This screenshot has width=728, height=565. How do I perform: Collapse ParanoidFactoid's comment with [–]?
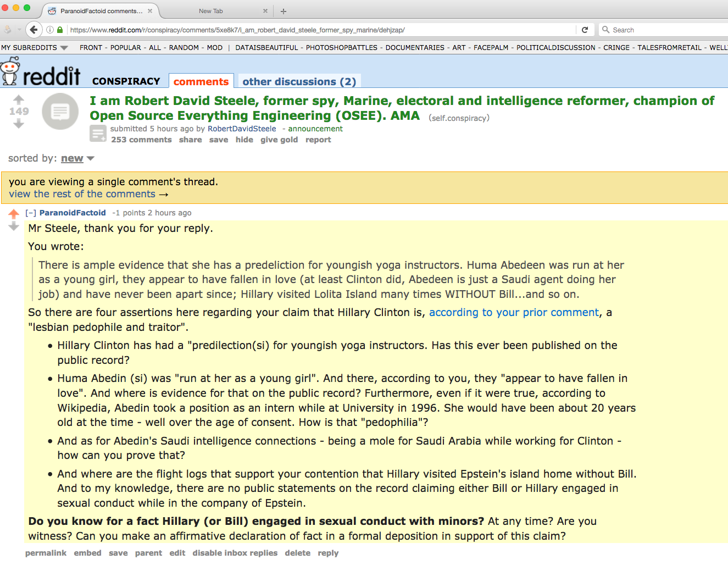[x=31, y=213]
